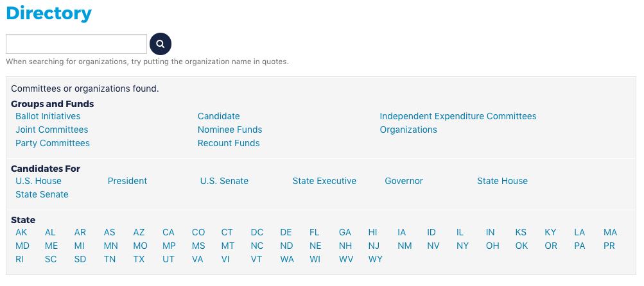The image size is (644, 286).
Task: Select State Executive candidates
Action: (324, 181)
